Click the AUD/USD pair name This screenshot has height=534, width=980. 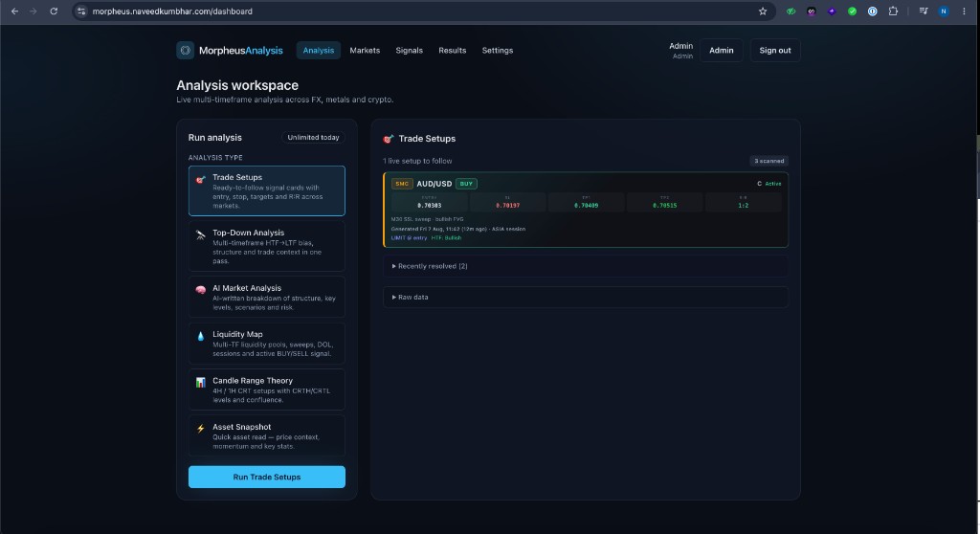click(x=434, y=184)
